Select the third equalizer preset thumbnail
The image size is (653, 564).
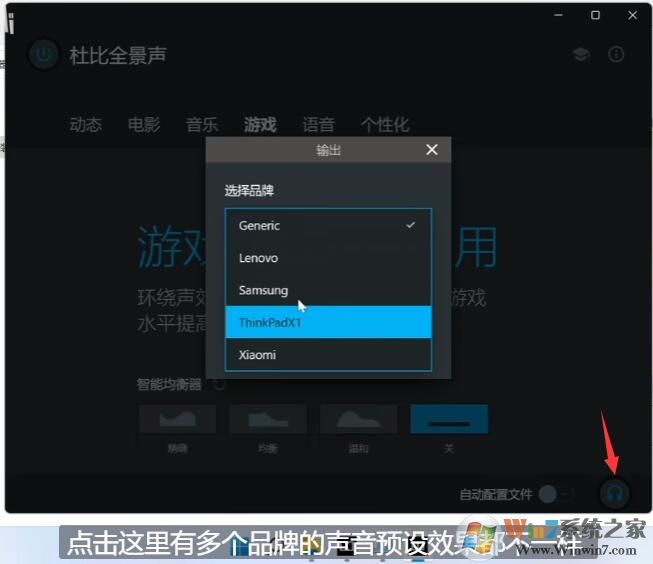pos(358,419)
